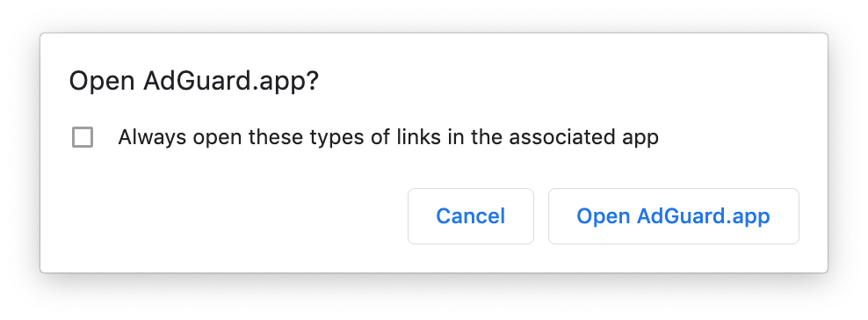Click the Open AdGuard.app button
Image resolution: width=868 pixels, height=320 pixels.
(x=673, y=216)
